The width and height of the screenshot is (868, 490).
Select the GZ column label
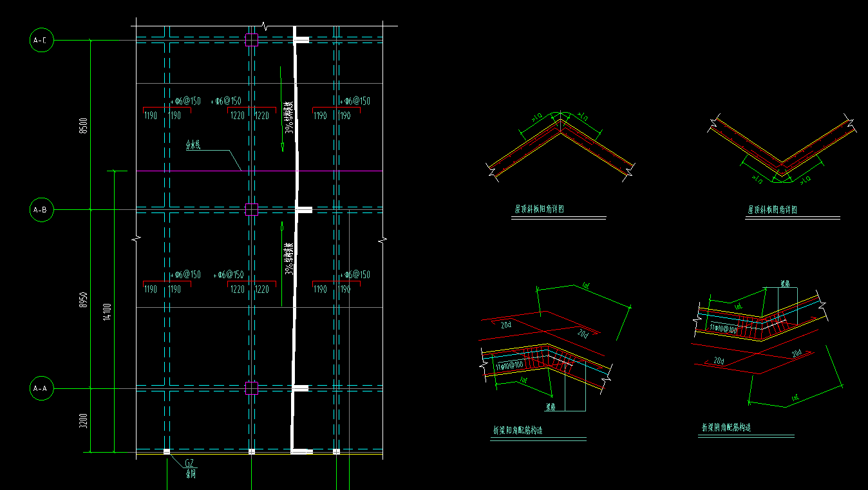pos(189,463)
